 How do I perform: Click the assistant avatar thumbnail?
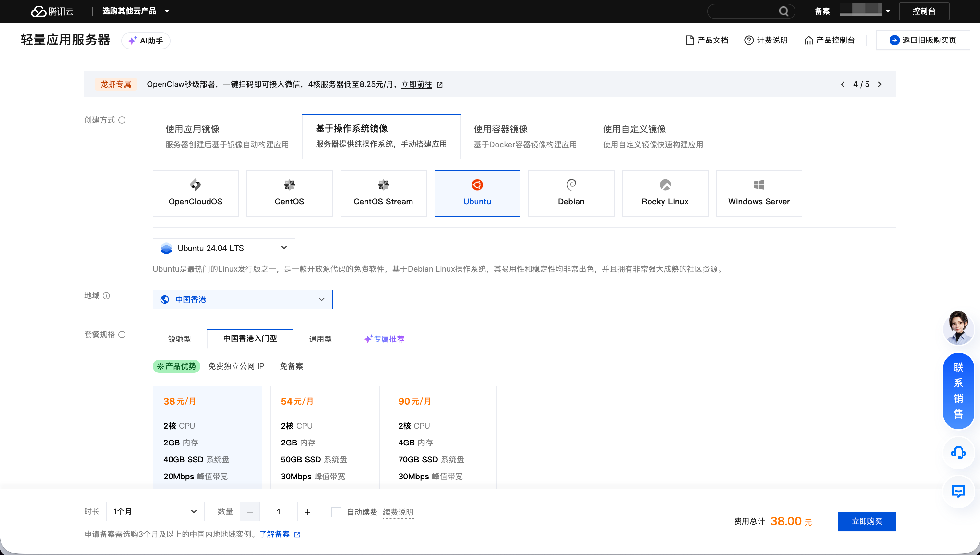click(958, 328)
